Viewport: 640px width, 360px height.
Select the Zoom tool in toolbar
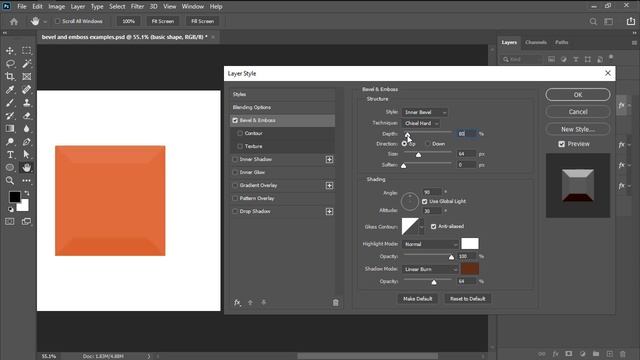pyautogui.click(x=10, y=180)
